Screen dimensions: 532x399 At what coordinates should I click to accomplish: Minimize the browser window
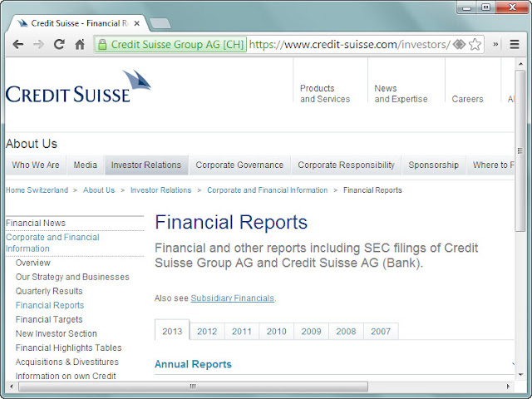click(467, 7)
